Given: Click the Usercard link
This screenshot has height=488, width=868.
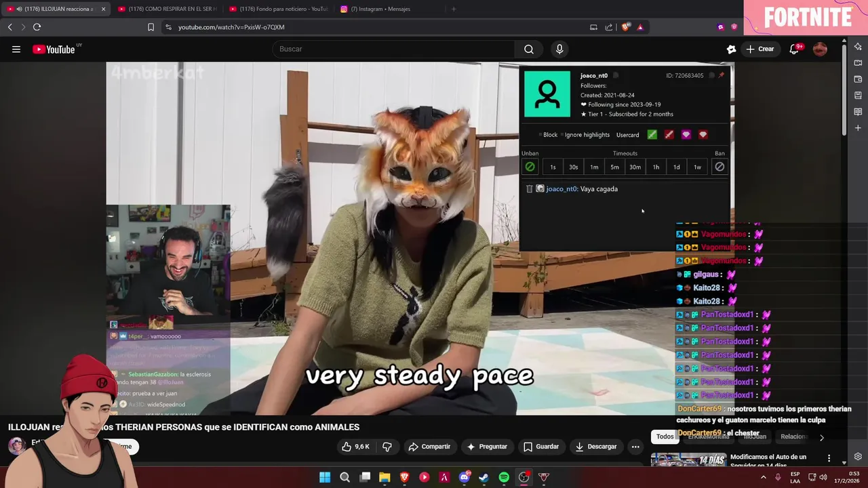Looking at the screenshot, I should click(627, 135).
